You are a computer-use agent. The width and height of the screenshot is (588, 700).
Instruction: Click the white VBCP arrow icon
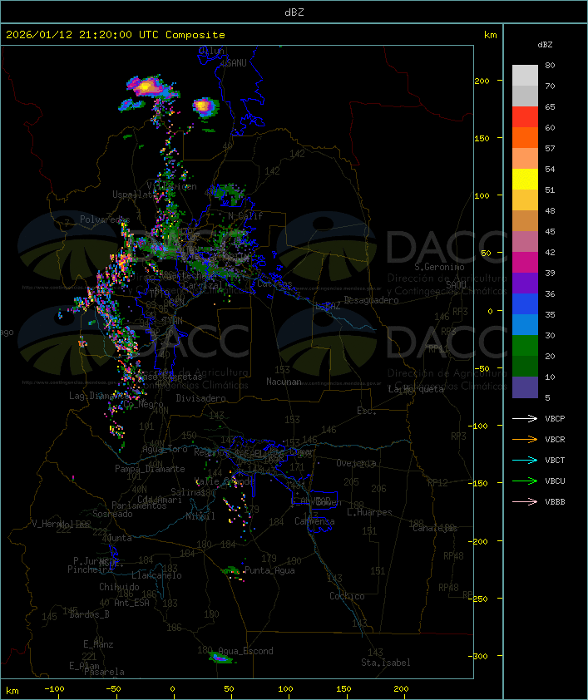click(525, 418)
